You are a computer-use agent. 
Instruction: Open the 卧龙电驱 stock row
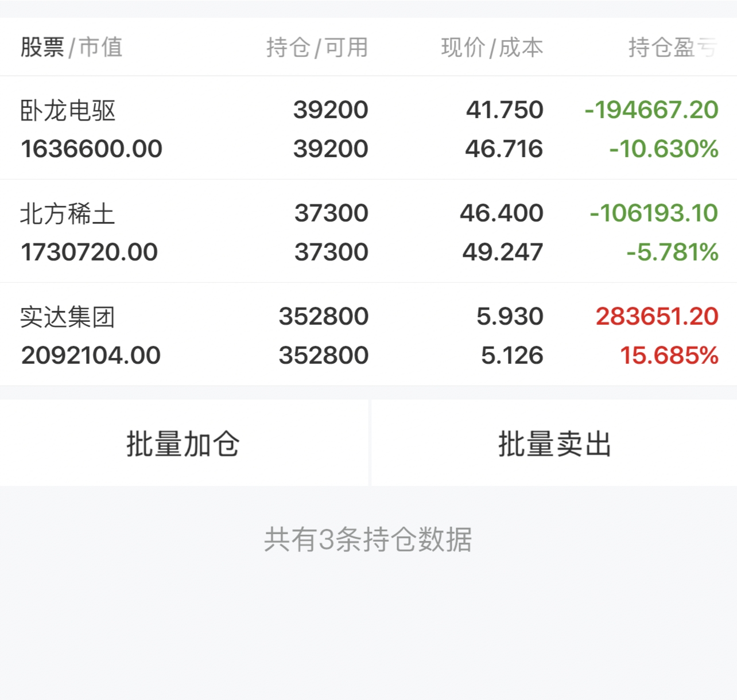68,111
